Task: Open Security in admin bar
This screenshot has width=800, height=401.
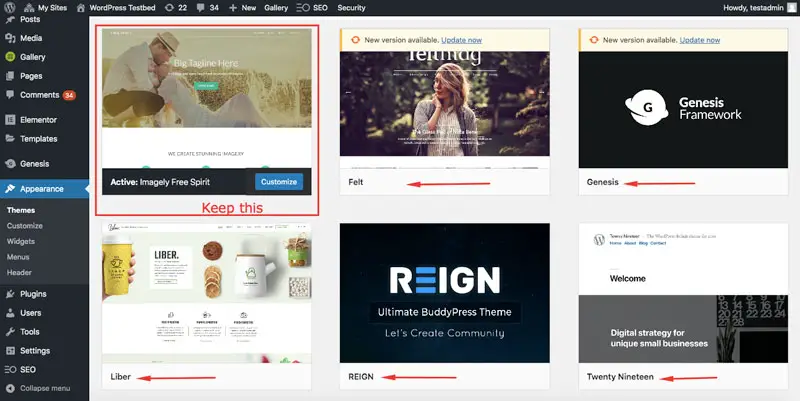Action: coord(351,8)
